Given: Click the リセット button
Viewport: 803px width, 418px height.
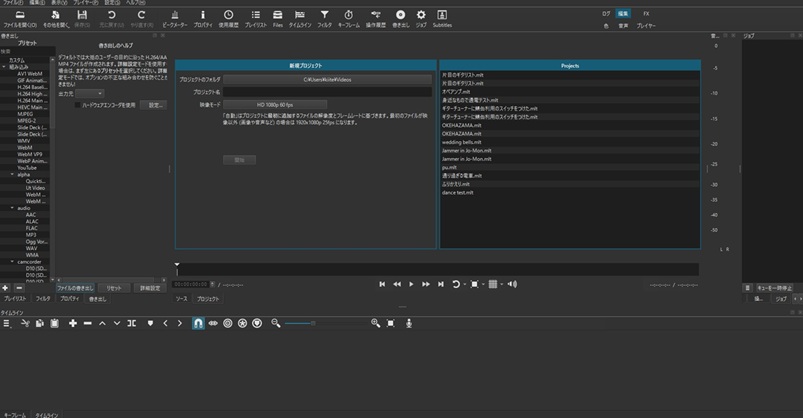Looking at the screenshot, I should pyautogui.click(x=114, y=287).
